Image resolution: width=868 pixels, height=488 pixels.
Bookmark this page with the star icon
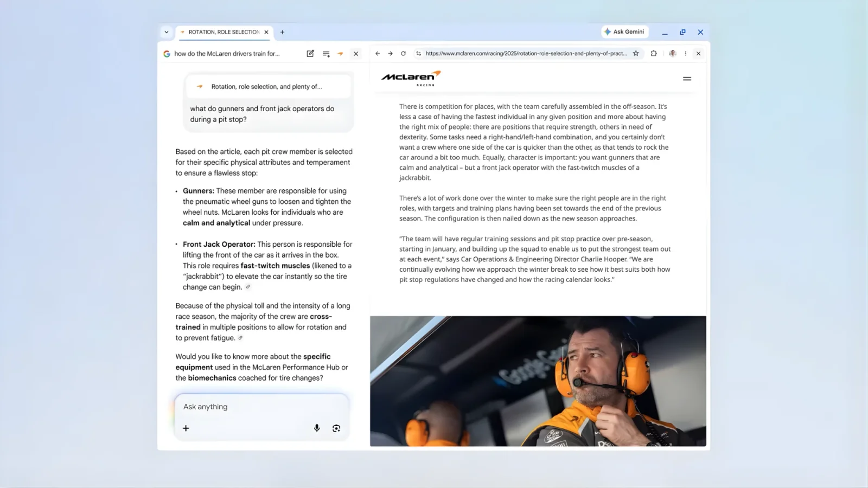coord(636,54)
